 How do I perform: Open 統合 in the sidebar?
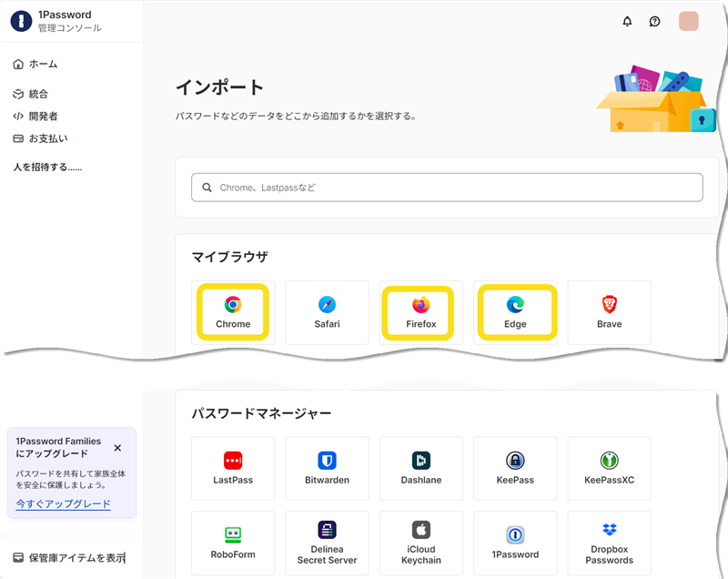coord(31,94)
